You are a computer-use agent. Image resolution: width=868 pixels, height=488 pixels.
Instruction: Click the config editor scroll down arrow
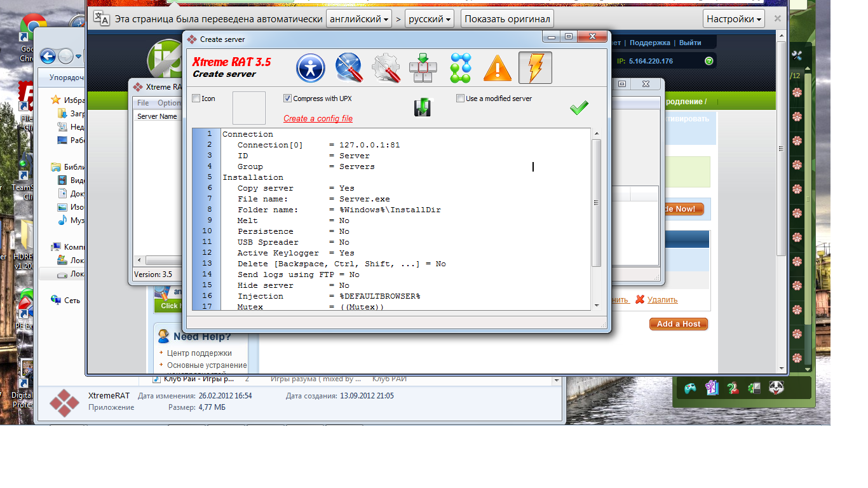596,305
